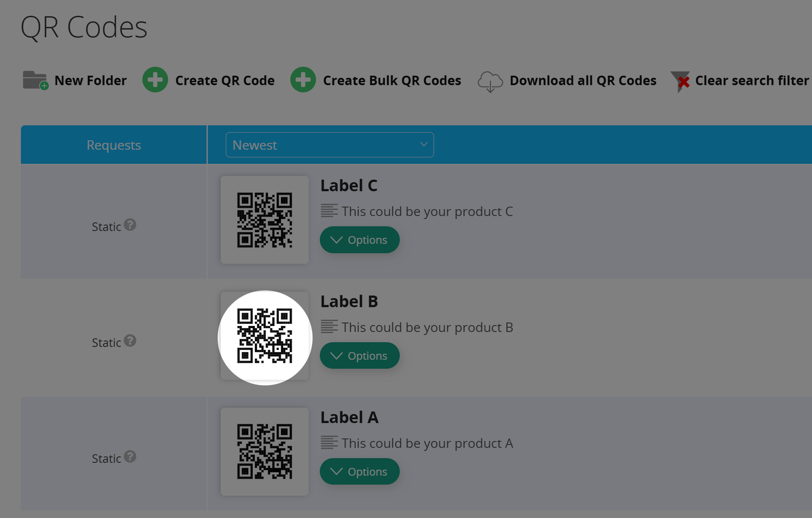Click the Label A title text

pyautogui.click(x=350, y=417)
